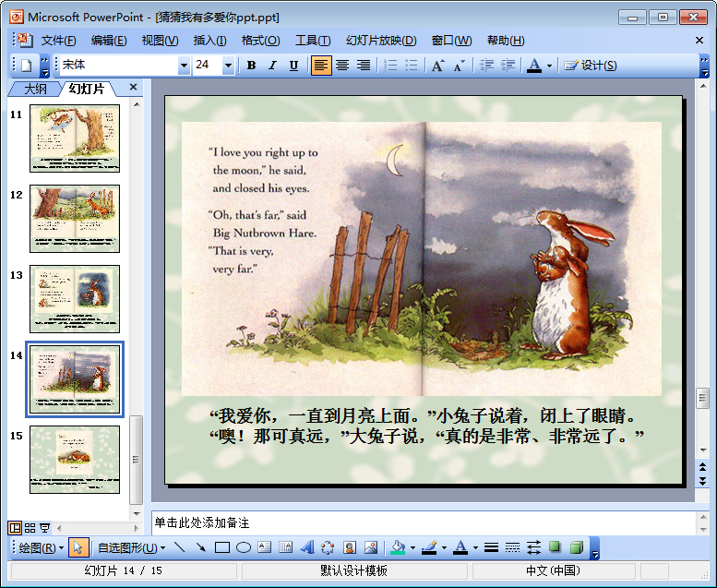
Task: Open font color dropdown in formatting toolbar
Action: coord(550,66)
